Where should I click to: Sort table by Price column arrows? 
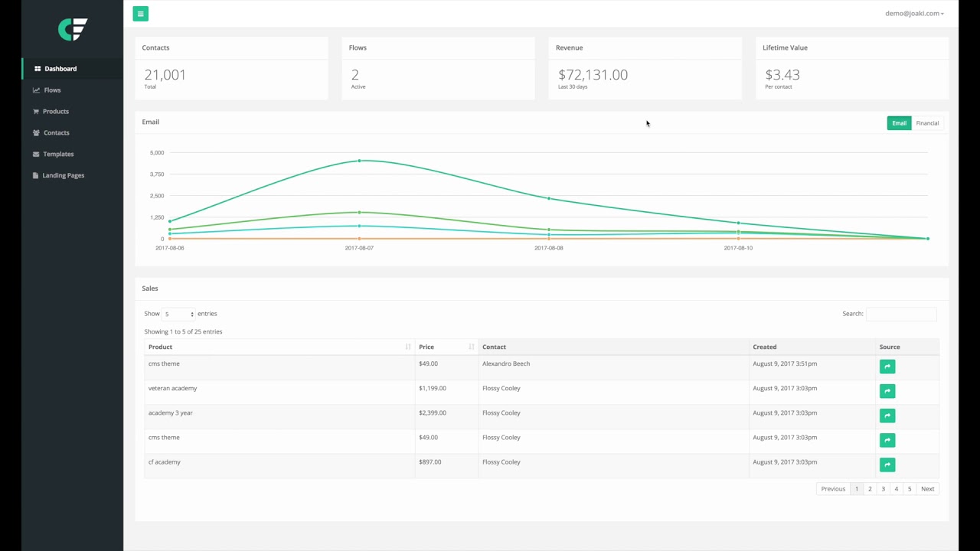[x=471, y=347]
